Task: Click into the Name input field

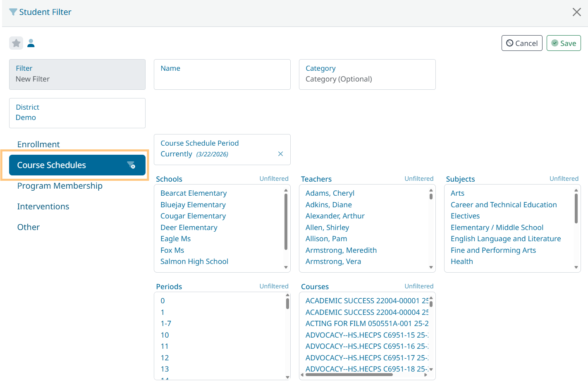Action: coord(222,79)
